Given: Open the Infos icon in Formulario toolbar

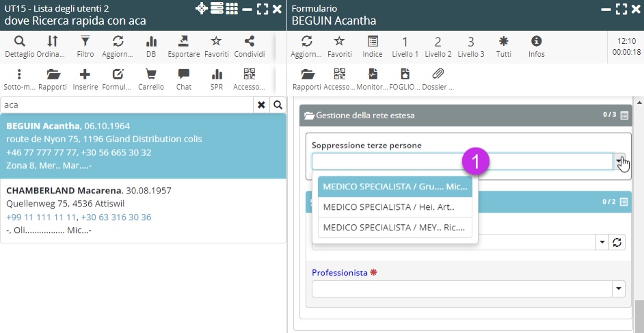Looking at the screenshot, I should 537,46.
